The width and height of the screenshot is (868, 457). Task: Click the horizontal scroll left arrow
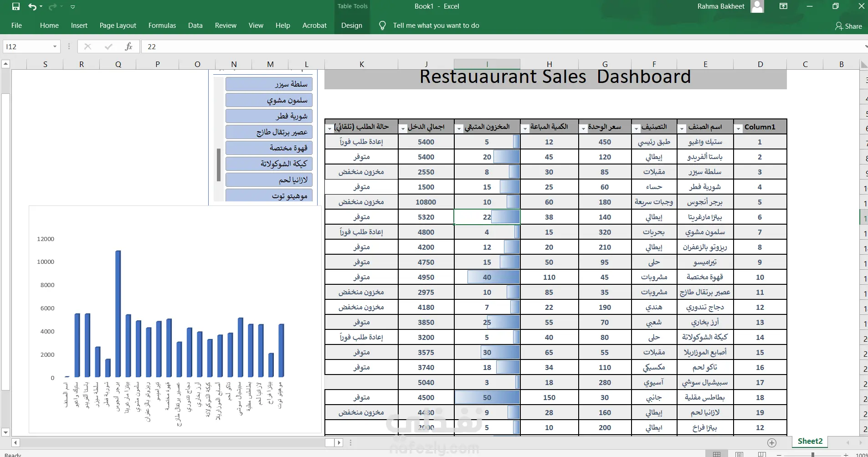[16, 442]
